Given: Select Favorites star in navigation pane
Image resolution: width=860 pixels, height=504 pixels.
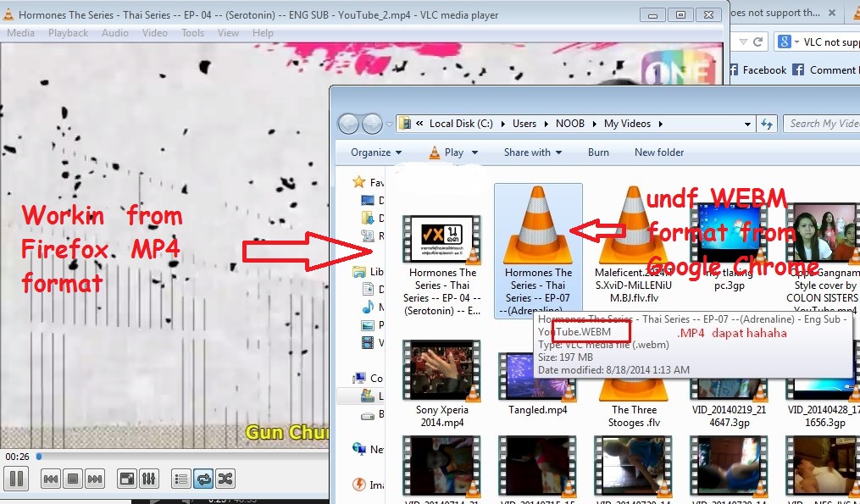Looking at the screenshot, I should coord(359,181).
